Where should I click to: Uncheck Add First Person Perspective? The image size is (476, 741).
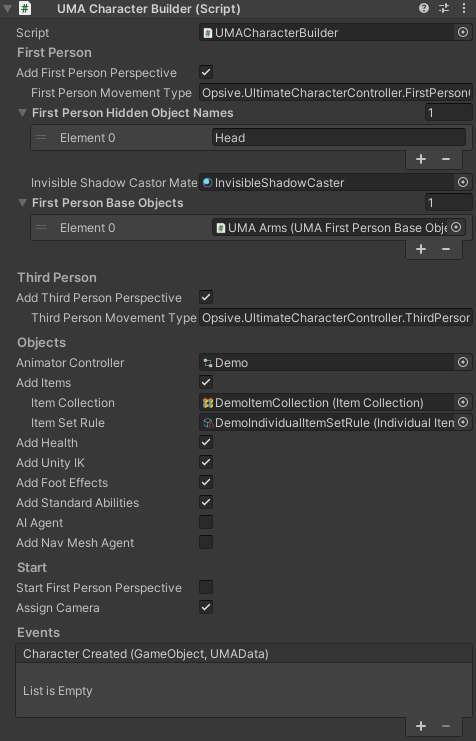206,72
